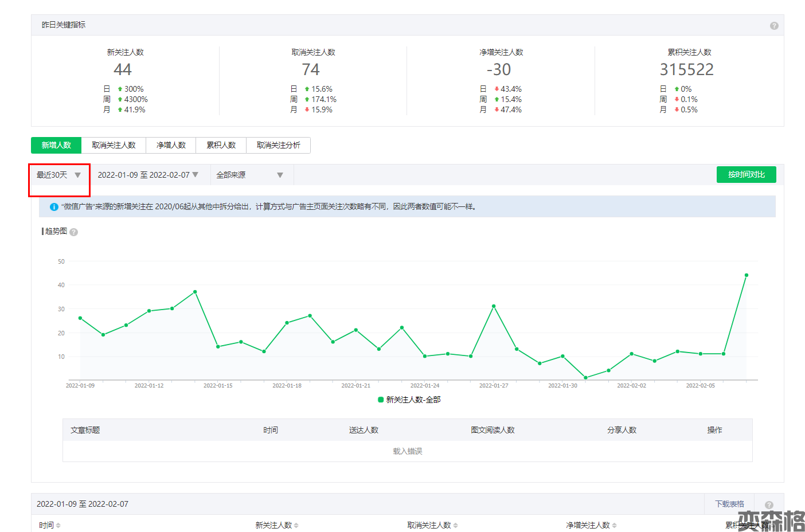Screen dimensions: 805x532
Task: Switch to 净增人数 tab
Action: point(171,145)
